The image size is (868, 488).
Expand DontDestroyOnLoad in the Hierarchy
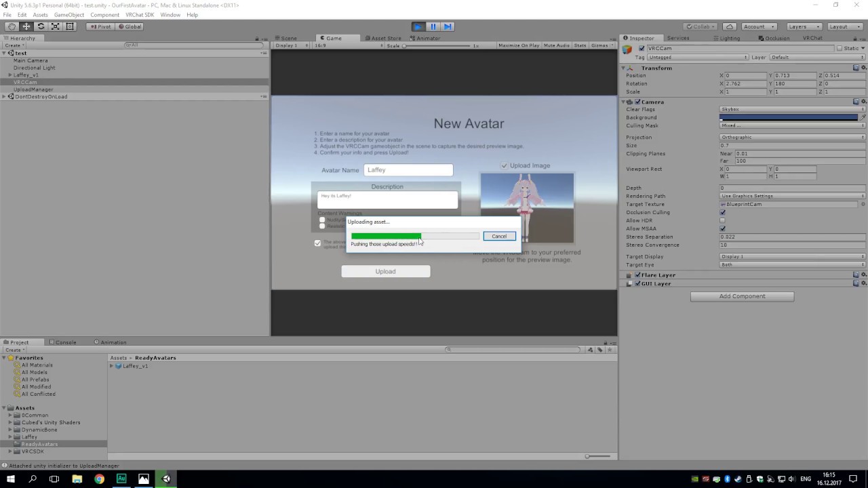pyautogui.click(x=4, y=97)
